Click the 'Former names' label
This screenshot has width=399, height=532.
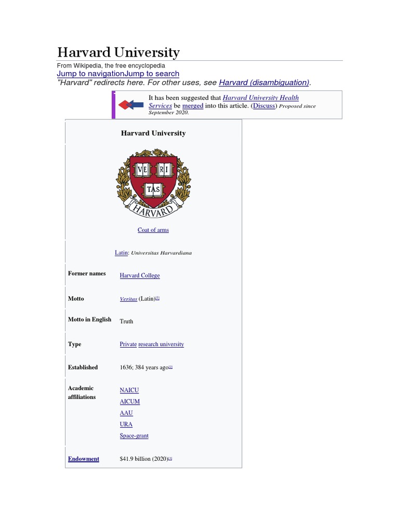click(x=87, y=273)
